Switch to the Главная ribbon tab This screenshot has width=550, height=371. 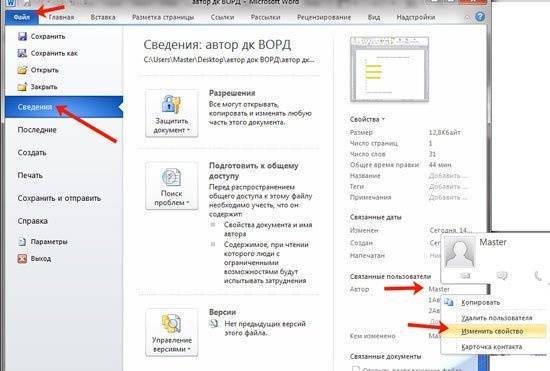point(61,17)
